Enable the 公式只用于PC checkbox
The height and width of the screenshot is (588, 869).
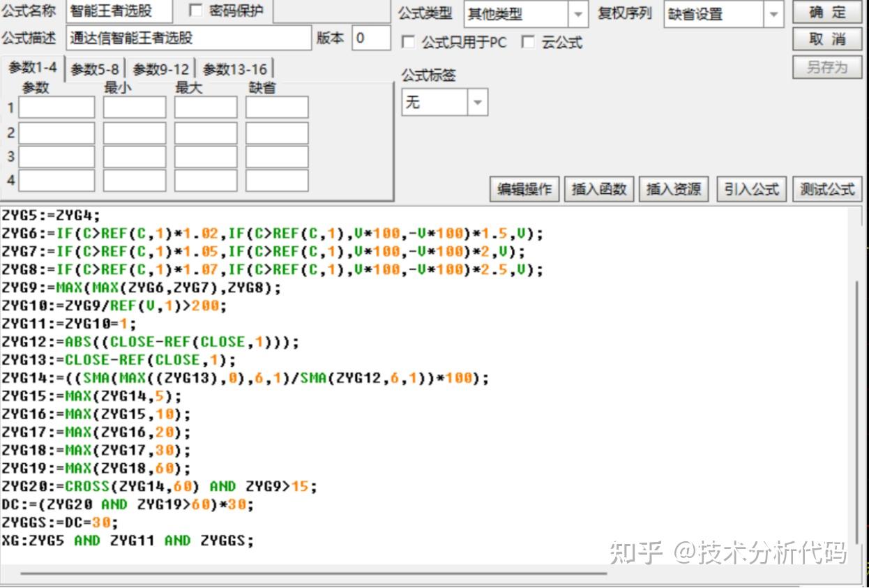coord(409,43)
